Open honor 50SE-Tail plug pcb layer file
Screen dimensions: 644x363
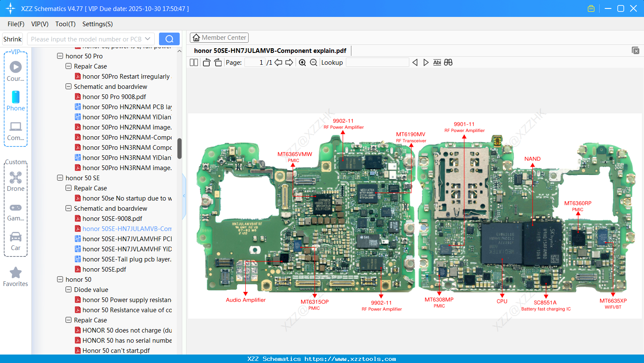click(123, 259)
